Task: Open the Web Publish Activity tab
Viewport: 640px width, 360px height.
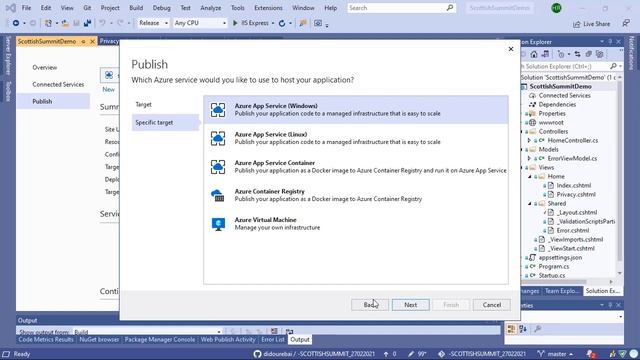Action: 228,340
